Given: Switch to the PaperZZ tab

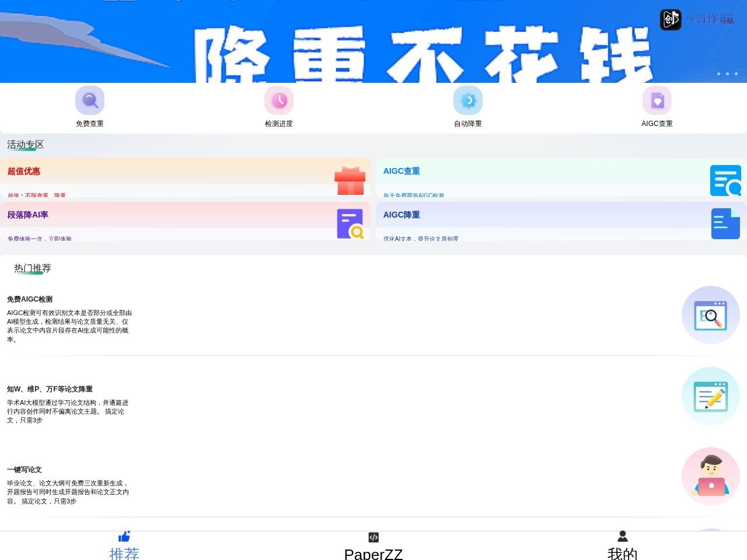Looking at the screenshot, I should click(x=373, y=546).
